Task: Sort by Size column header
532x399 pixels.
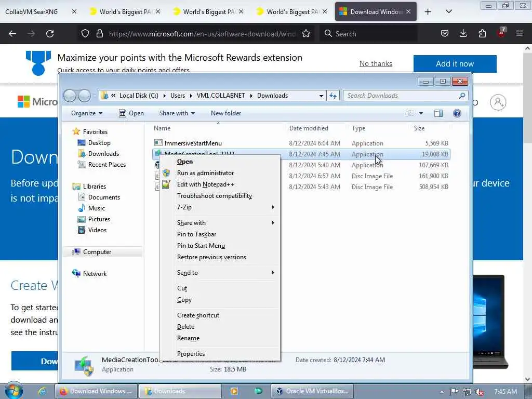Action: (419, 128)
